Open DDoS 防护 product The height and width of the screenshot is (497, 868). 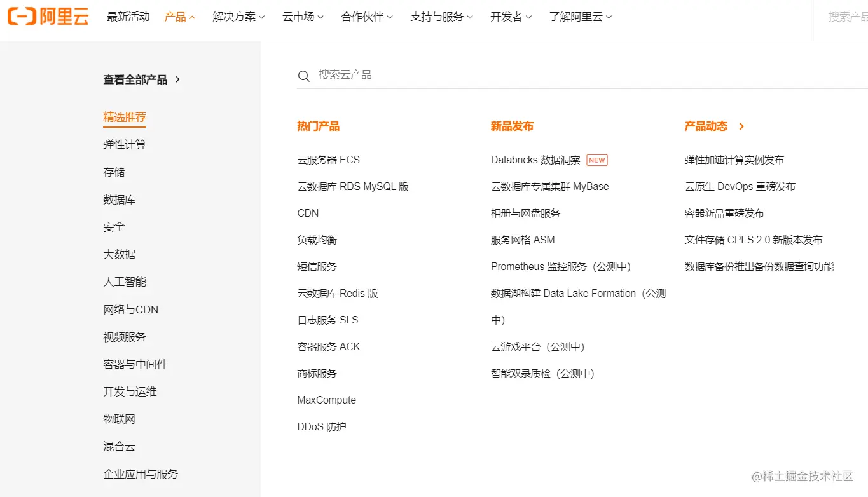pos(322,427)
